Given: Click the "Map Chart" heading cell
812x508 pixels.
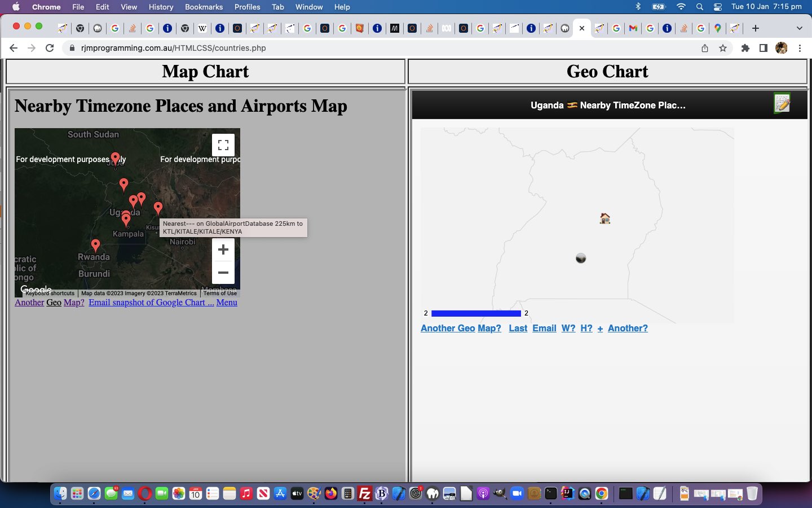Looking at the screenshot, I should [x=205, y=72].
